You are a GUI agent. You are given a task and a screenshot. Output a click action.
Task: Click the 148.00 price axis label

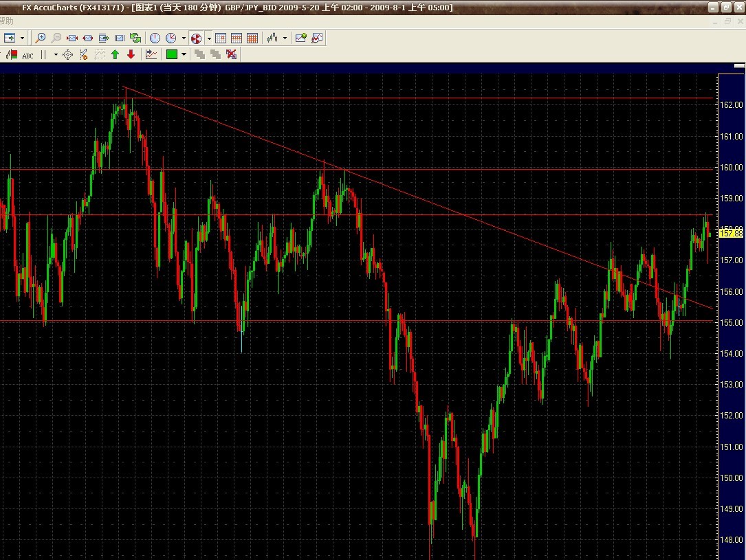tap(732, 539)
